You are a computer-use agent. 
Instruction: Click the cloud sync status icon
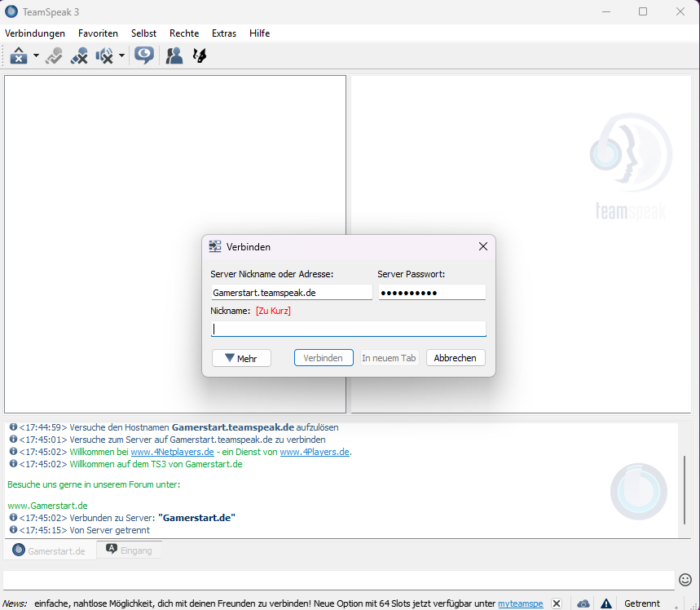pos(583,603)
